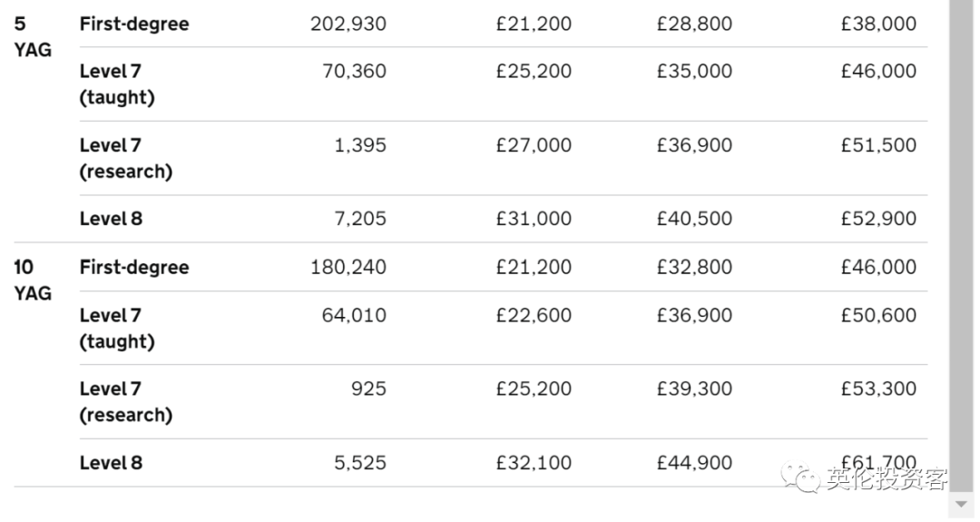Select the 10 YAG row header

[x=33, y=281]
